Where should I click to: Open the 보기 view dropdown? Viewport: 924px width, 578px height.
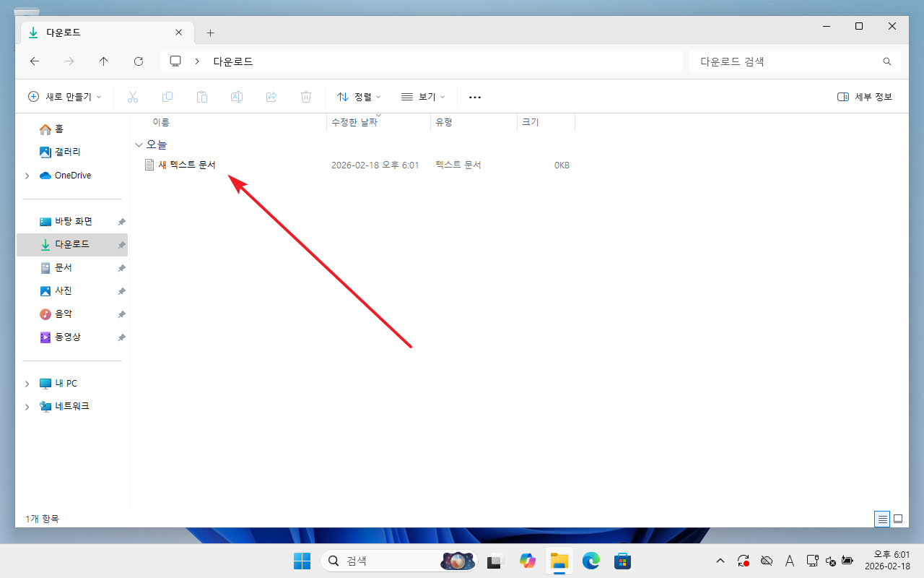(x=423, y=97)
